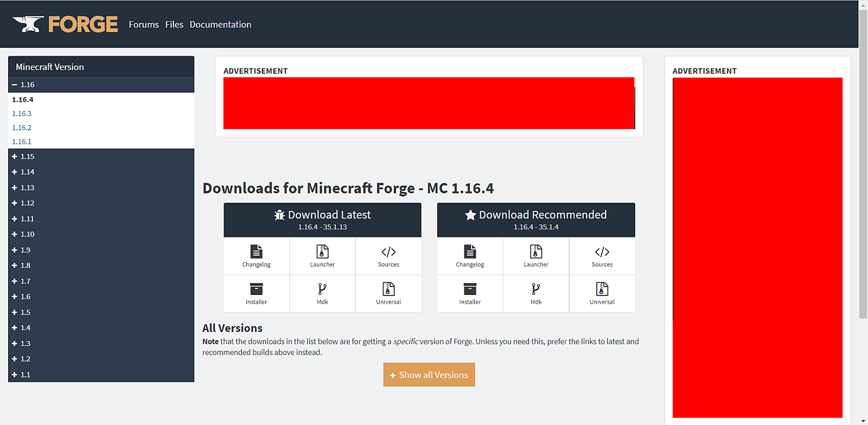Select Minecraft version 1.16.3

click(22, 114)
